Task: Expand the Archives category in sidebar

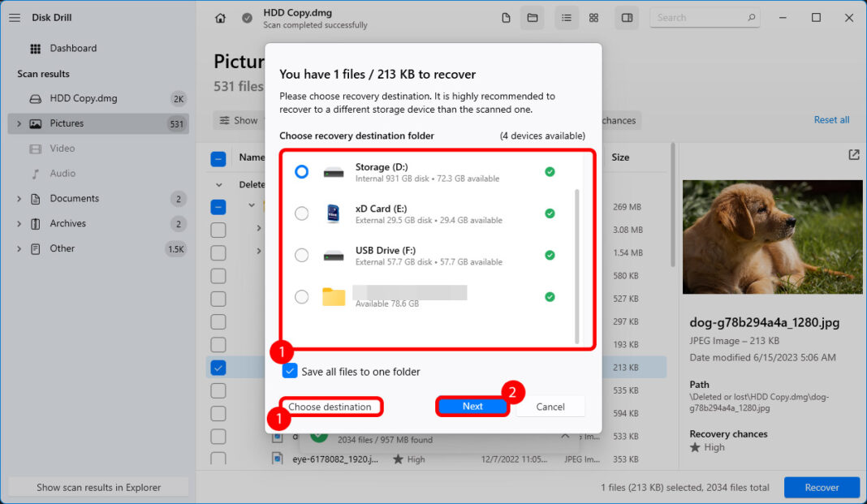Action: click(19, 224)
